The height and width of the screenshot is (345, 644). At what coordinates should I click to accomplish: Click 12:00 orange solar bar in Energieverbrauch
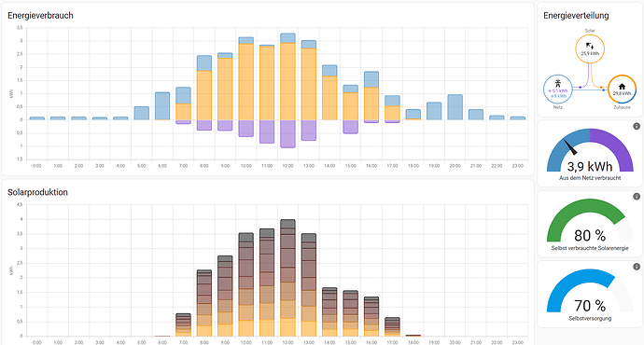click(x=287, y=81)
